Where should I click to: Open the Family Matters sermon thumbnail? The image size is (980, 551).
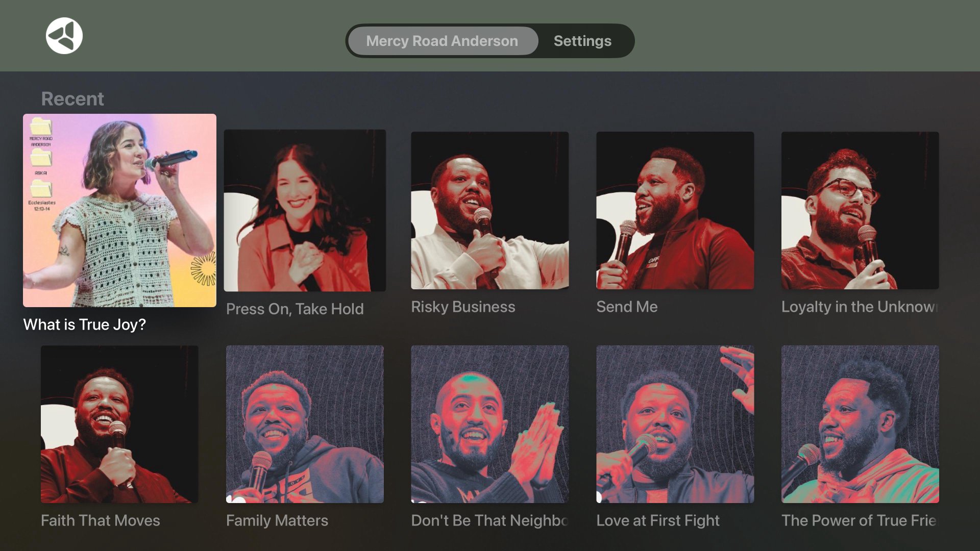pos(305,424)
